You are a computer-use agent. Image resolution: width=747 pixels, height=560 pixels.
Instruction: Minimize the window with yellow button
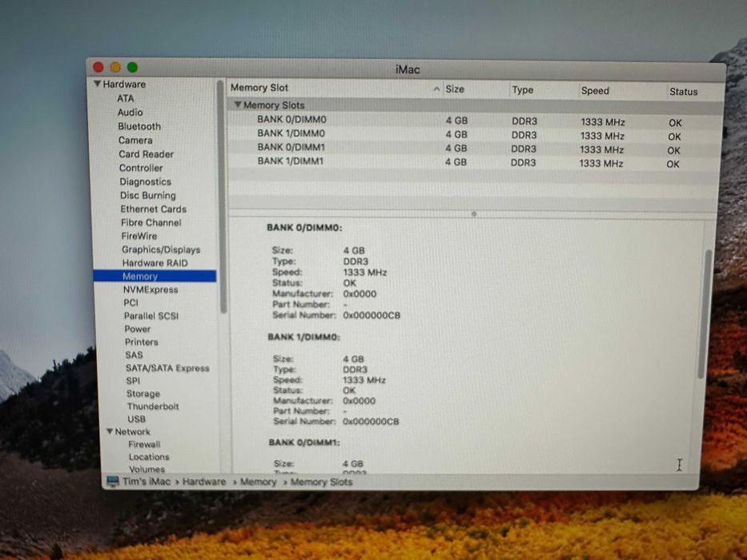[115, 67]
